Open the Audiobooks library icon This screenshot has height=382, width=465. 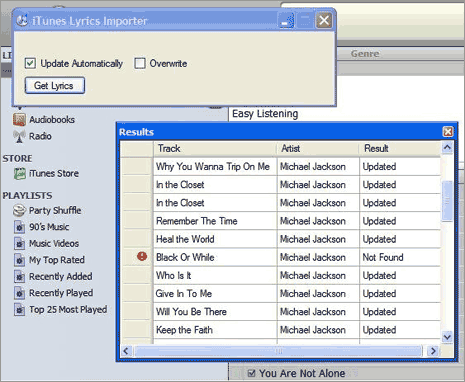pyautogui.click(x=19, y=120)
